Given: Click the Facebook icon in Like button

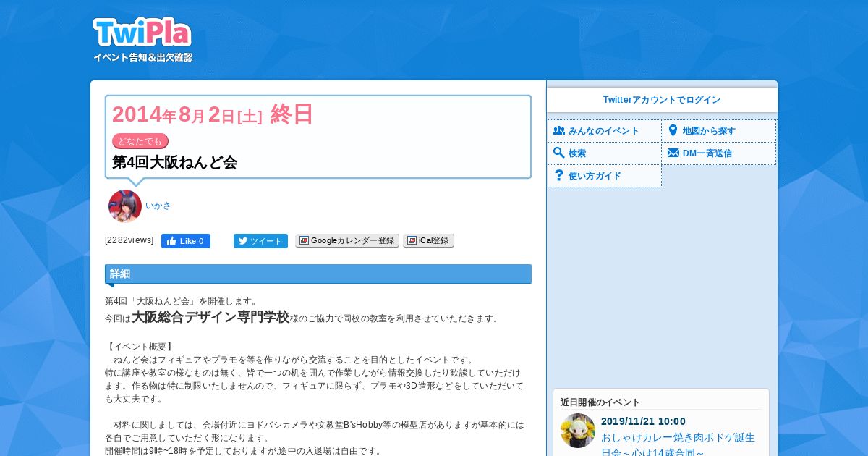Looking at the screenshot, I should [172, 241].
